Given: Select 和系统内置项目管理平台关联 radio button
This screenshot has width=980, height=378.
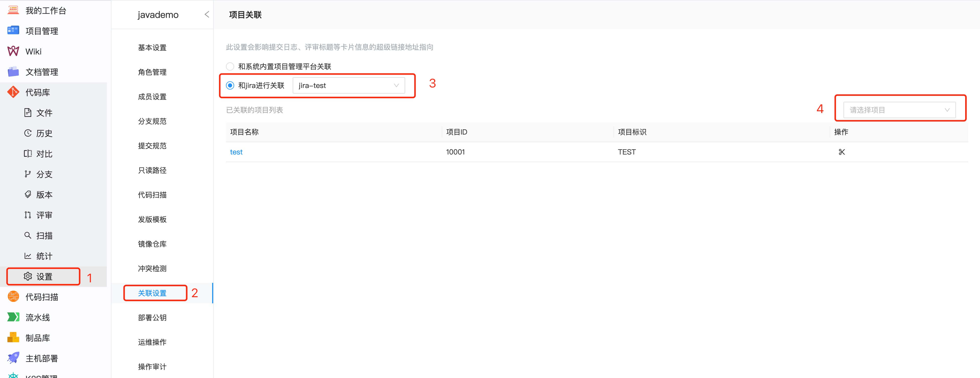Looking at the screenshot, I should [x=230, y=66].
